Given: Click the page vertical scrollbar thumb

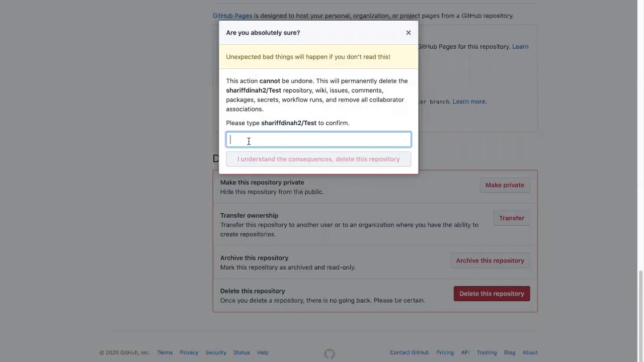Looking at the screenshot, I should 640,316.
